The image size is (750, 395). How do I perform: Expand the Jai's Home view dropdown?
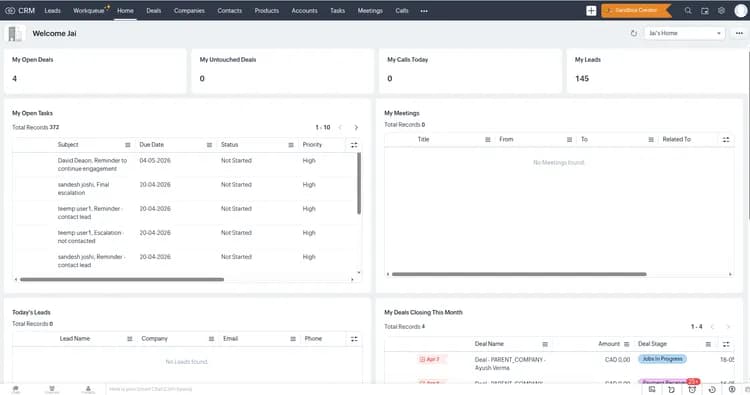(684, 33)
